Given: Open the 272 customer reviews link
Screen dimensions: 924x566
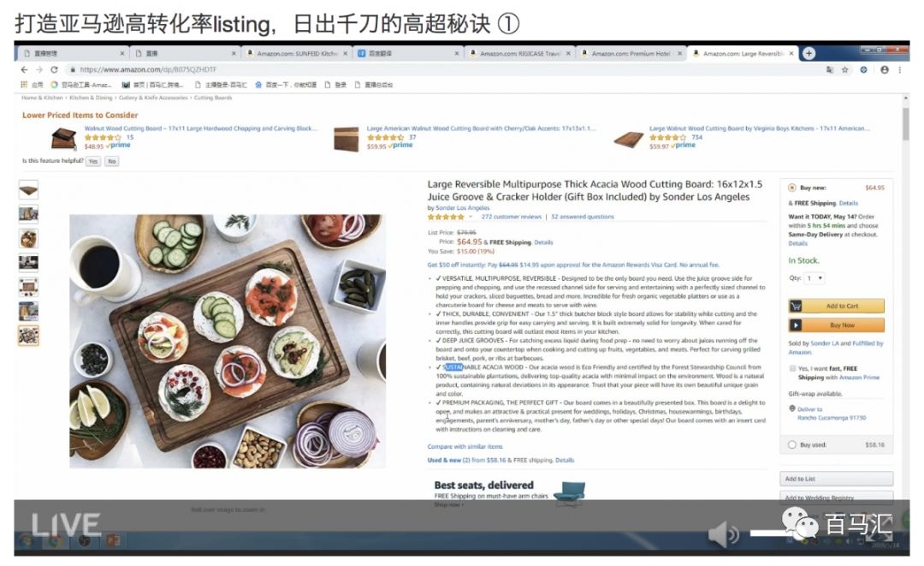Looking at the screenshot, I should (511, 217).
